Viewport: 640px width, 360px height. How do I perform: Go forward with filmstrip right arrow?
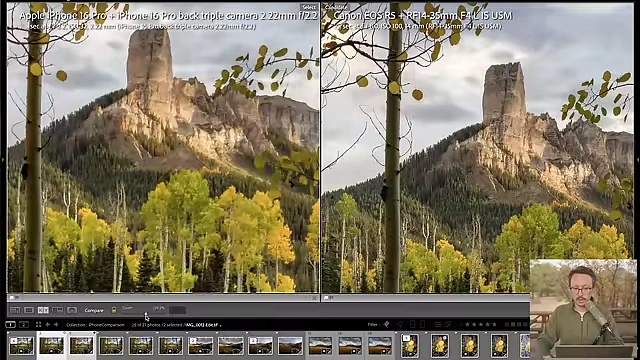pos(56,324)
